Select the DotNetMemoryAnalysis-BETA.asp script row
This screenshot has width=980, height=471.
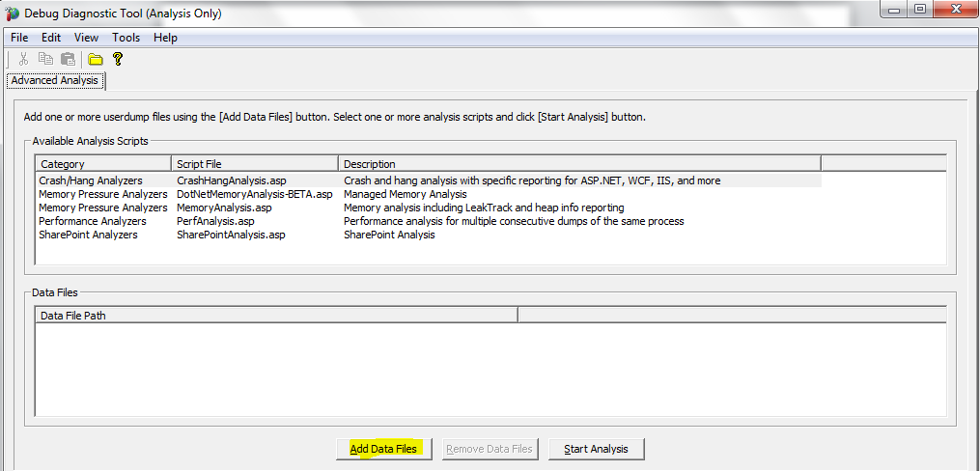(254, 194)
